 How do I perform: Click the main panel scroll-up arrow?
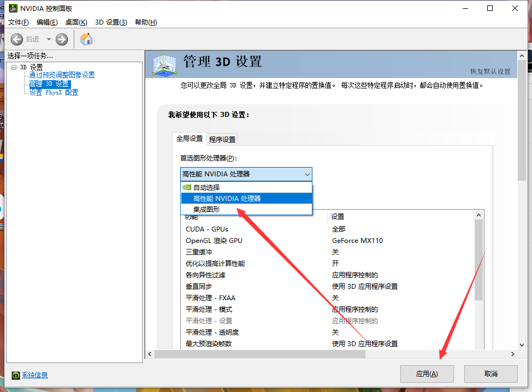point(522,56)
